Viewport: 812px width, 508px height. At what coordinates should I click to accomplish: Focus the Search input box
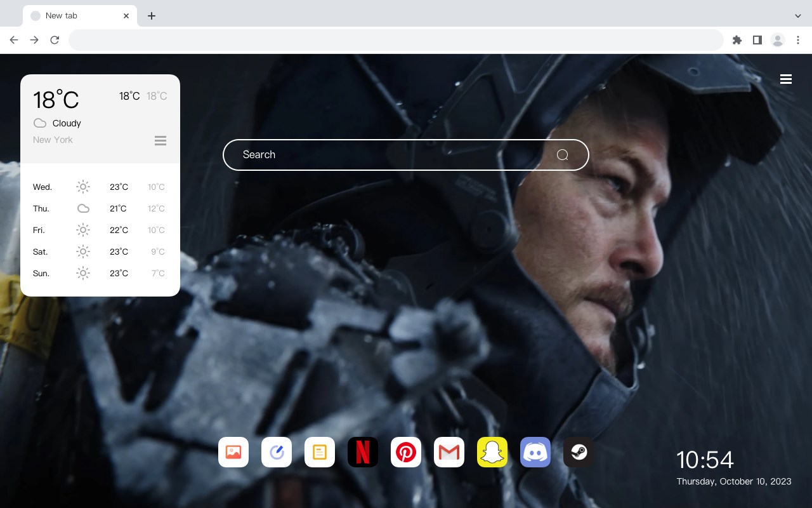[x=406, y=155]
